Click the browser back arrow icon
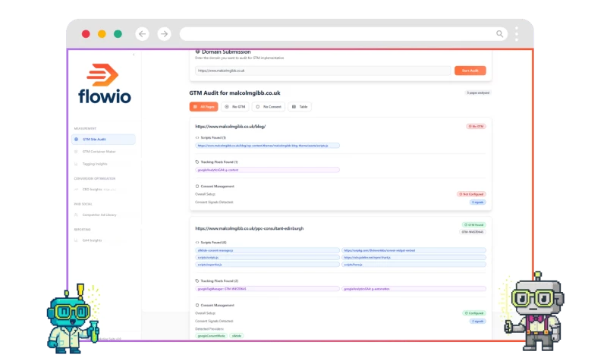The height and width of the screenshot is (364, 607). coord(142,34)
